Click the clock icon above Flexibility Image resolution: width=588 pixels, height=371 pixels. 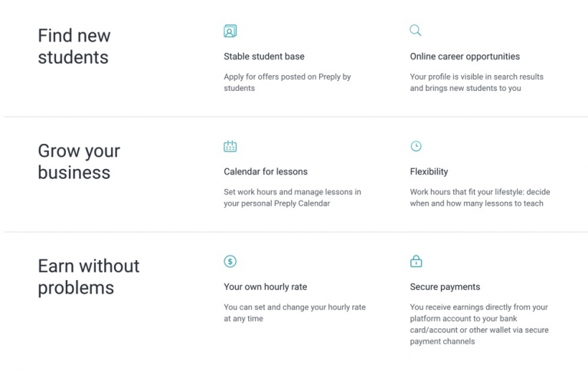[x=416, y=146]
